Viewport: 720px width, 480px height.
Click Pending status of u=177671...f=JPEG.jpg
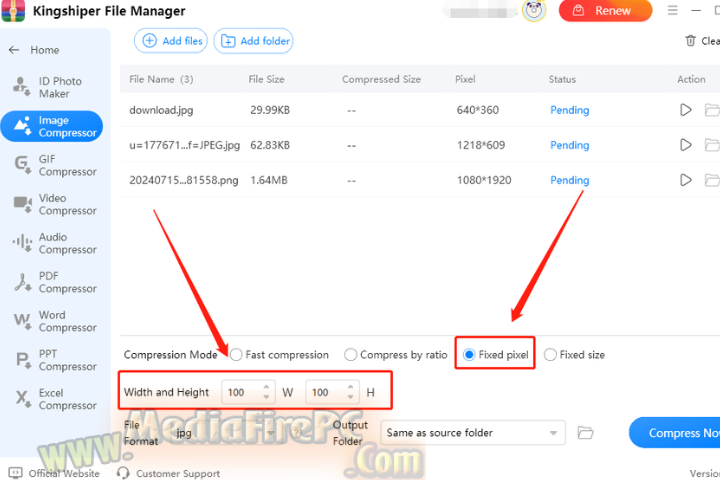pyautogui.click(x=569, y=145)
